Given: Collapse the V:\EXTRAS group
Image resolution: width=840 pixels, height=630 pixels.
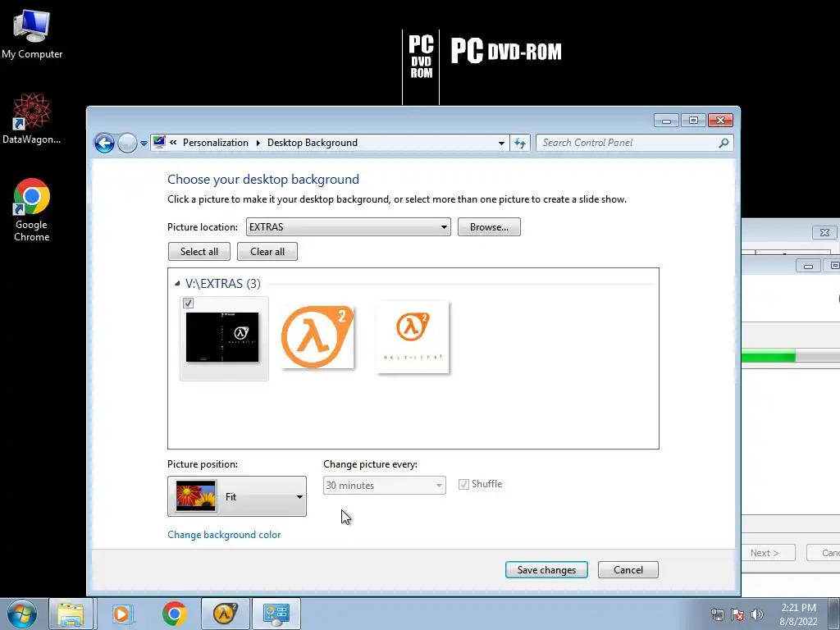Looking at the screenshot, I should pyautogui.click(x=177, y=283).
